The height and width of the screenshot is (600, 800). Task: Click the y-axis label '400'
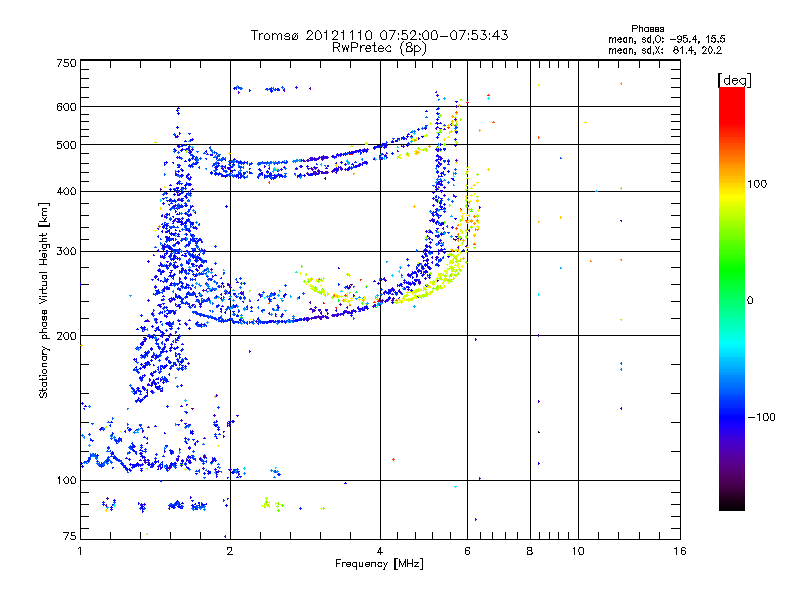(66, 192)
